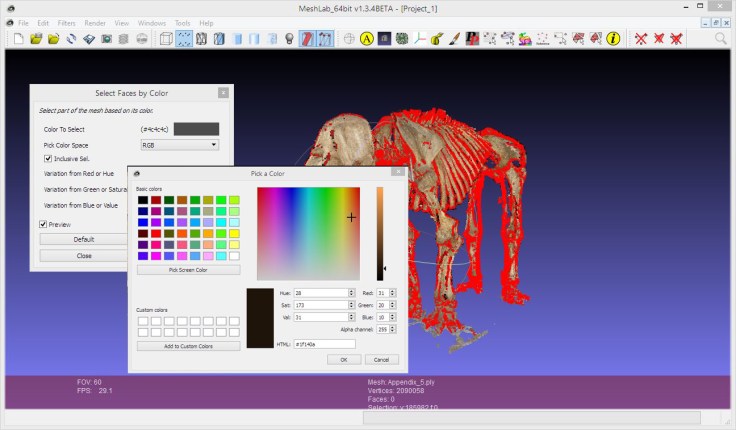Toggle the light bulb lighting icon
This screenshot has height=430, width=736.
point(290,39)
